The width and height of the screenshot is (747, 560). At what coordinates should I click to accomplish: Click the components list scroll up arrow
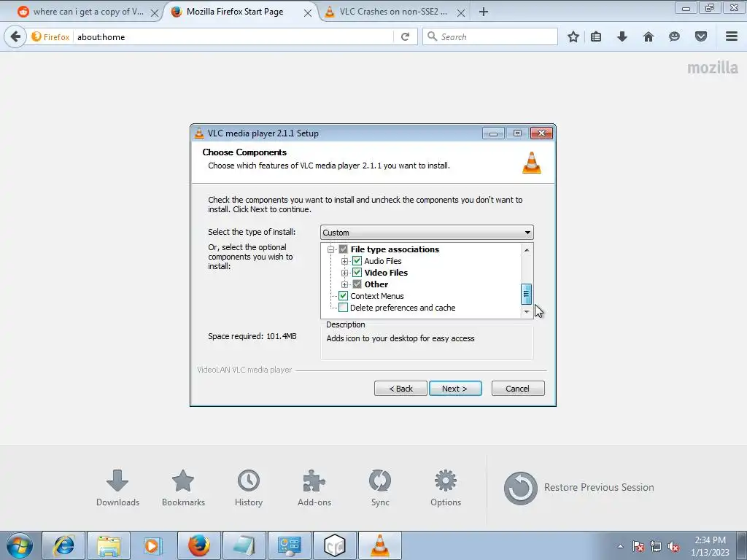(x=527, y=249)
